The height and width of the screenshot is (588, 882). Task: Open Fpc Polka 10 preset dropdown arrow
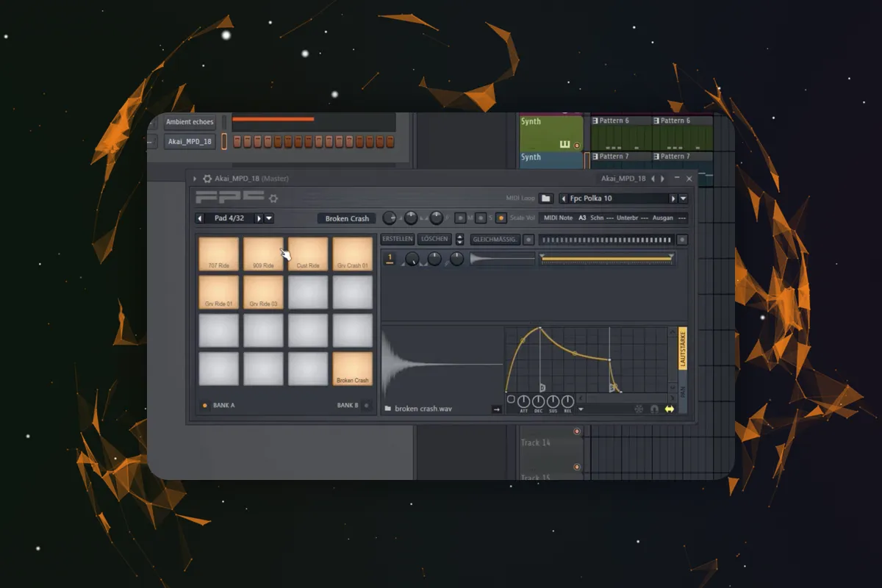[x=683, y=198]
